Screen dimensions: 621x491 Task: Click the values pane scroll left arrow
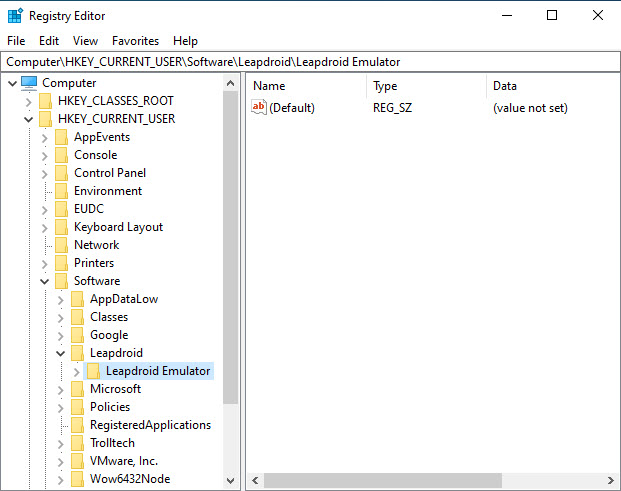point(255,480)
